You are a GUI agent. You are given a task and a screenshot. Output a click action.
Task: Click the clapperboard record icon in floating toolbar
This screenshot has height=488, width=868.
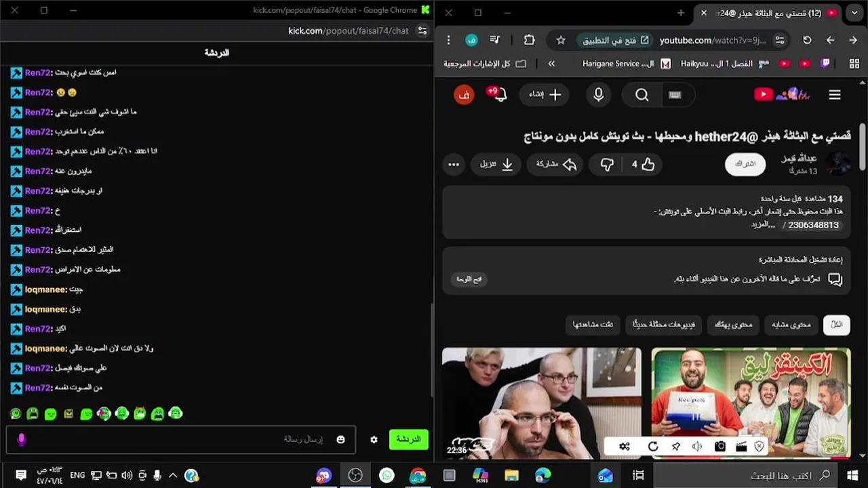(x=741, y=446)
